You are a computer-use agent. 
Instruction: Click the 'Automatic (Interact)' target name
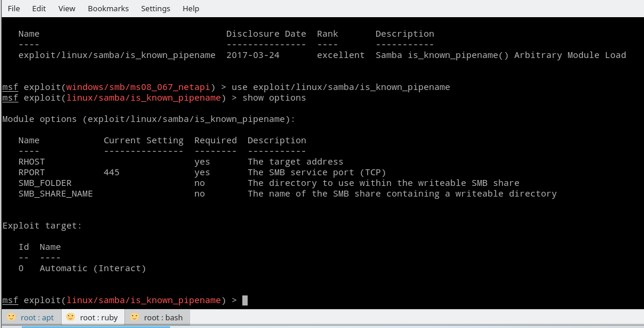coord(93,268)
